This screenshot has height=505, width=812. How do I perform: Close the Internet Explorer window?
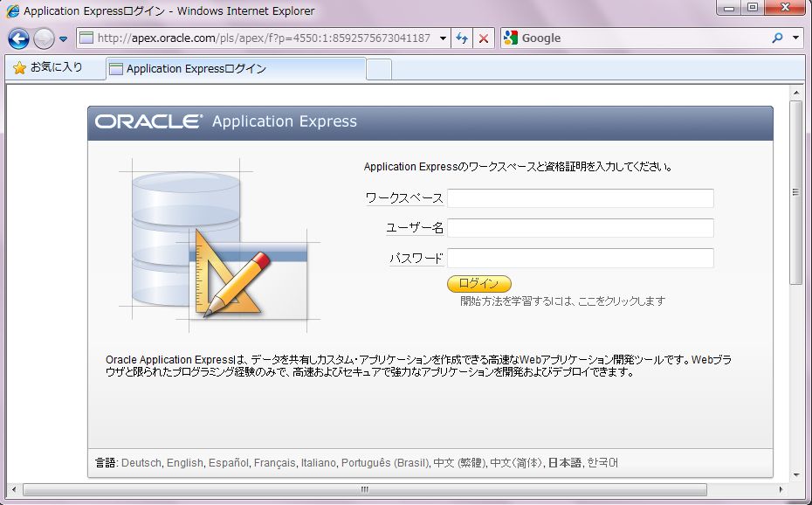(x=785, y=8)
